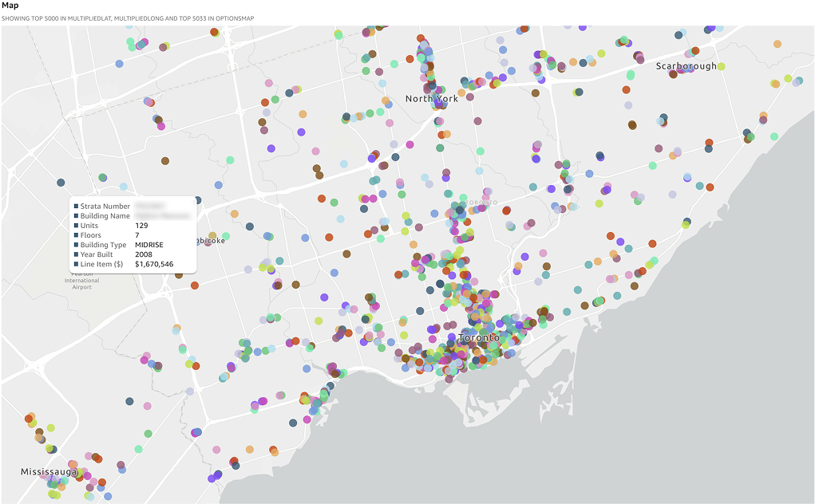Select the yellow-green marker right of Scarborough label

click(722, 66)
